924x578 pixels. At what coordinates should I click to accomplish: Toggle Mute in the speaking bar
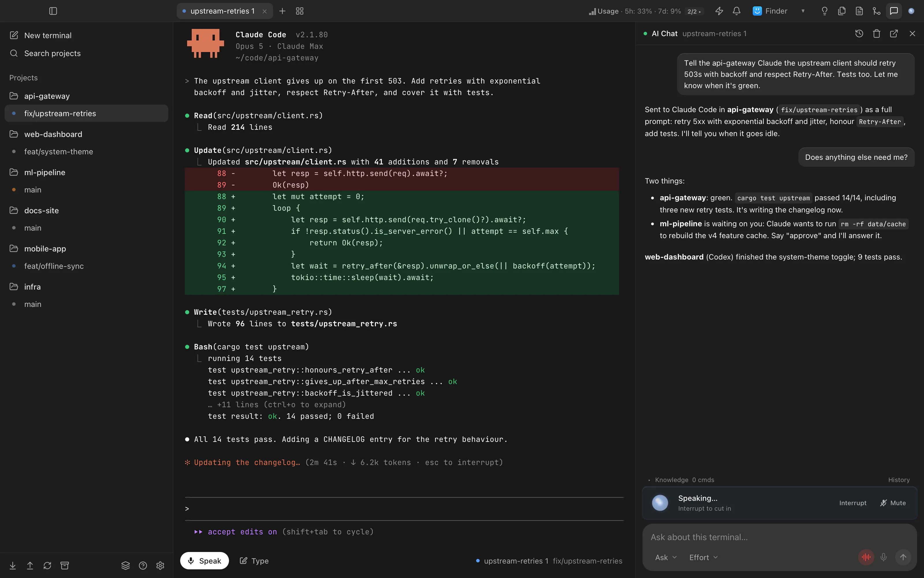pos(893,503)
